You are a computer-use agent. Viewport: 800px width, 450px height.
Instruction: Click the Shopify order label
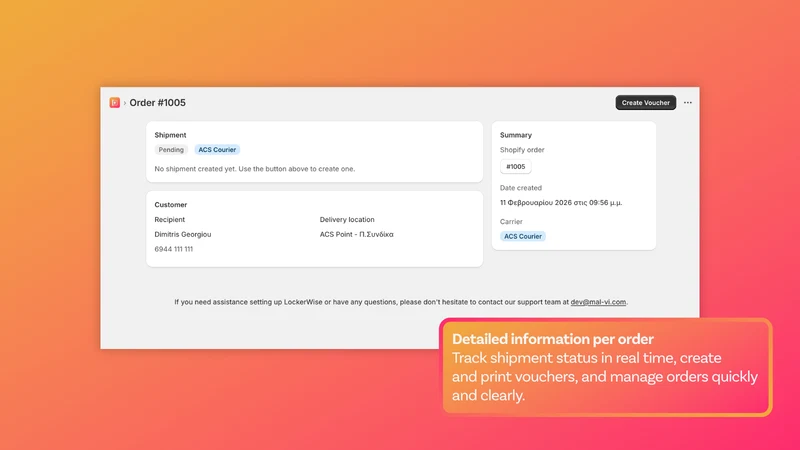tap(522, 150)
